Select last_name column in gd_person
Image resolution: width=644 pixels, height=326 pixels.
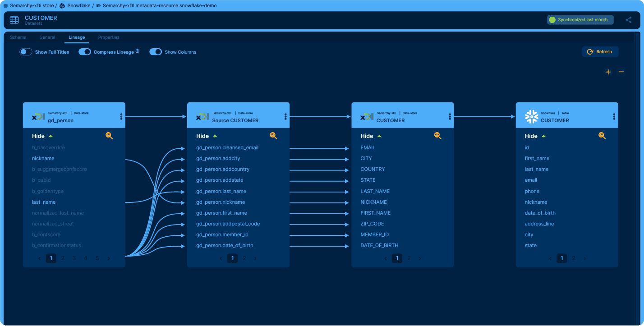[44, 202]
